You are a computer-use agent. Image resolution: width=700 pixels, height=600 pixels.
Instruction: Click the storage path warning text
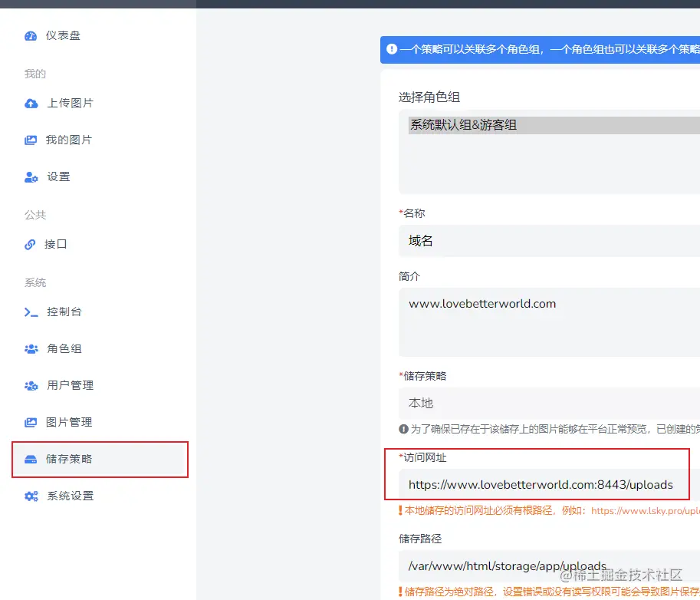(x=552, y=592)
